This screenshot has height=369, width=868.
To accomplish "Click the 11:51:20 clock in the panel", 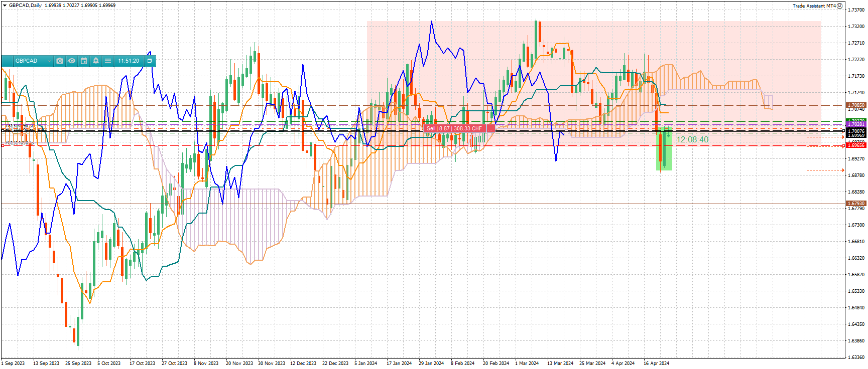I will 129,61.
